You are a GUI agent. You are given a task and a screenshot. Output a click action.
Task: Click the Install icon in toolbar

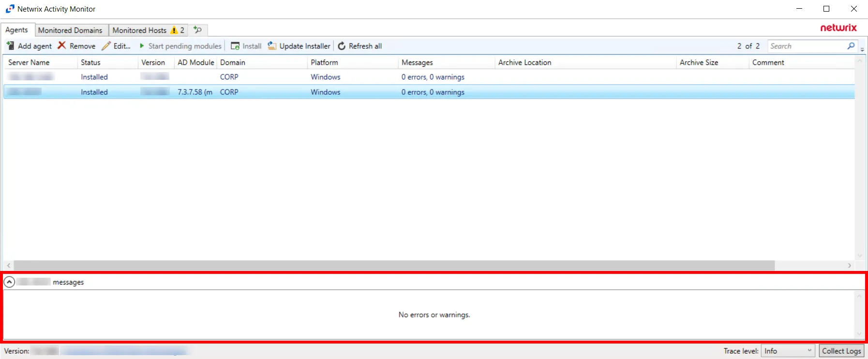[235, 46]
